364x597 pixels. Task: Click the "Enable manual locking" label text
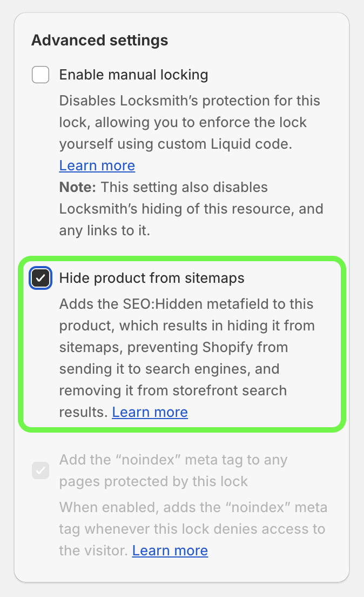coord(133,75)
